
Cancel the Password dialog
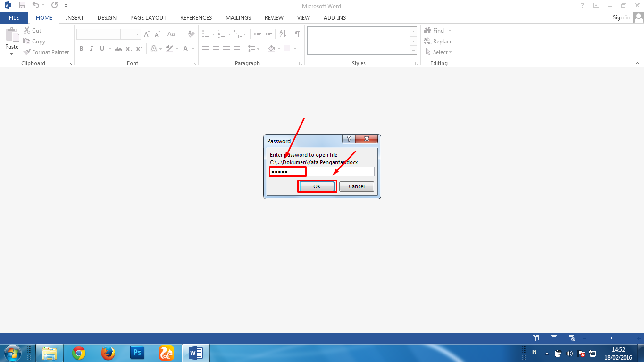click(x=357, y=186)
